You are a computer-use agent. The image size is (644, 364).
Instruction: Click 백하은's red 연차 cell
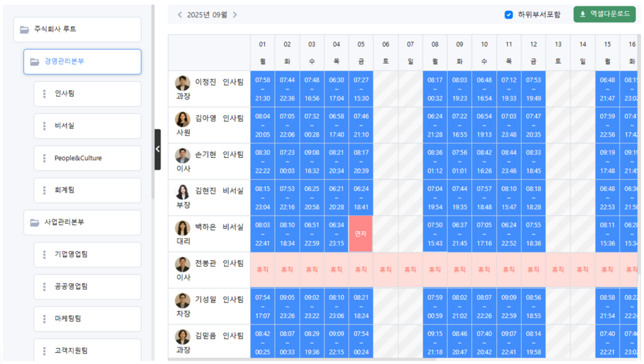360,234
